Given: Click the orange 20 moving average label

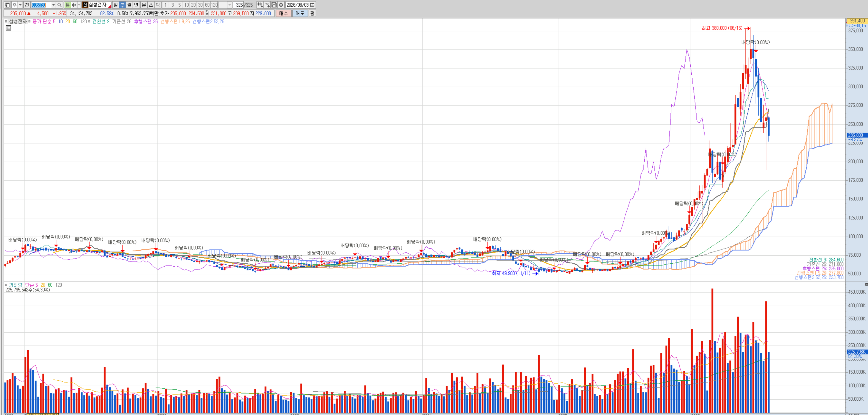Looking at the screenshot, I should click(x=68, y=21).
